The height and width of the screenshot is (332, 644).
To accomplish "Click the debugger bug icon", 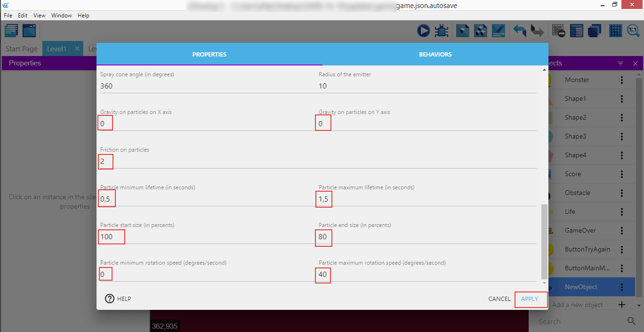I will click(x=442, y=31).
